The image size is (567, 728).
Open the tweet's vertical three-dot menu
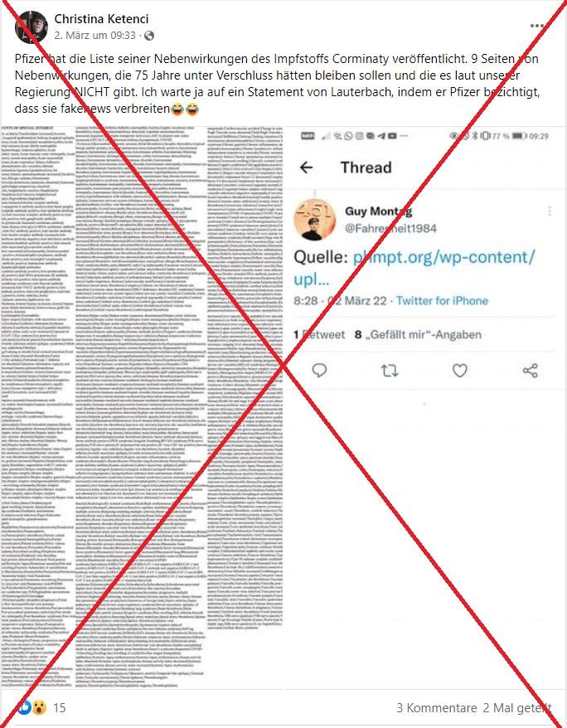(x=550, y=211)
